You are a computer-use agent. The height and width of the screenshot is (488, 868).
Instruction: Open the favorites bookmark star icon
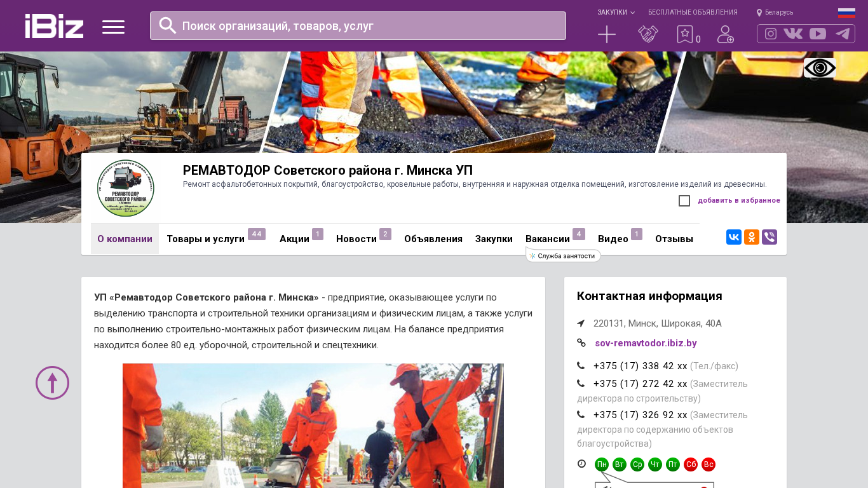[684, 34]
